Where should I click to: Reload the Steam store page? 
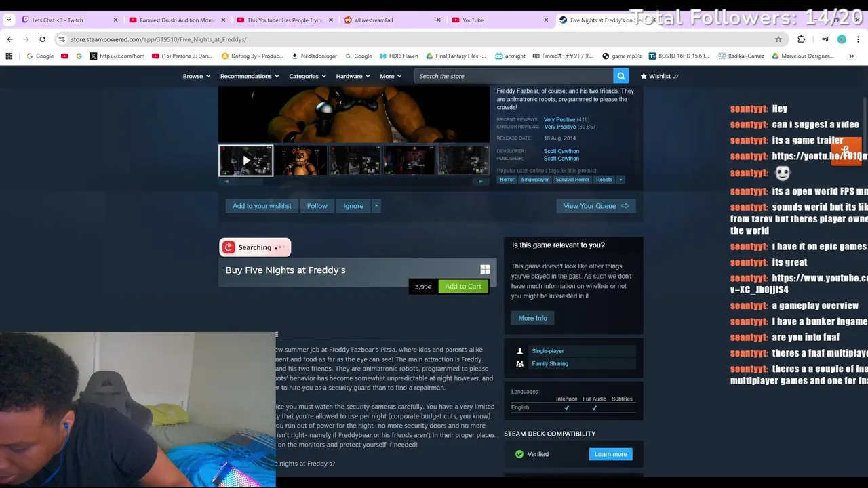tap(42, 39)
